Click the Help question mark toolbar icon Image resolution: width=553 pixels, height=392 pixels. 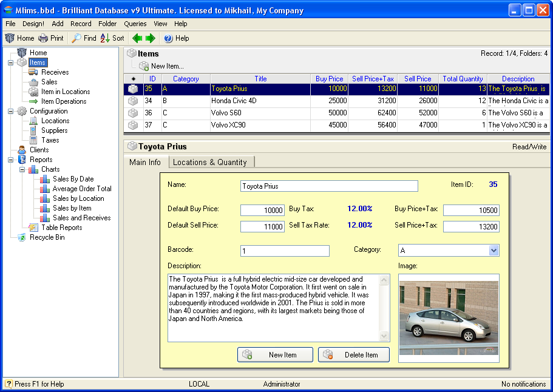click(168, 38)
